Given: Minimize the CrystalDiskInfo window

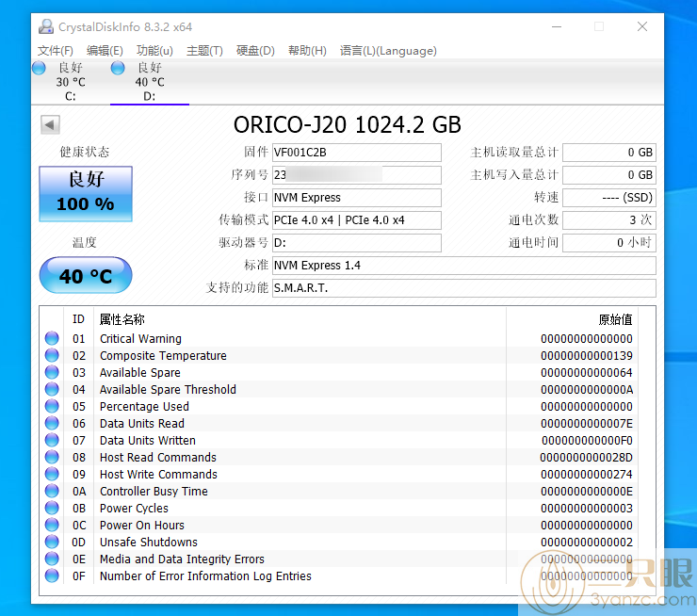Looking at the screenshot, I should (x=557, y=26).
